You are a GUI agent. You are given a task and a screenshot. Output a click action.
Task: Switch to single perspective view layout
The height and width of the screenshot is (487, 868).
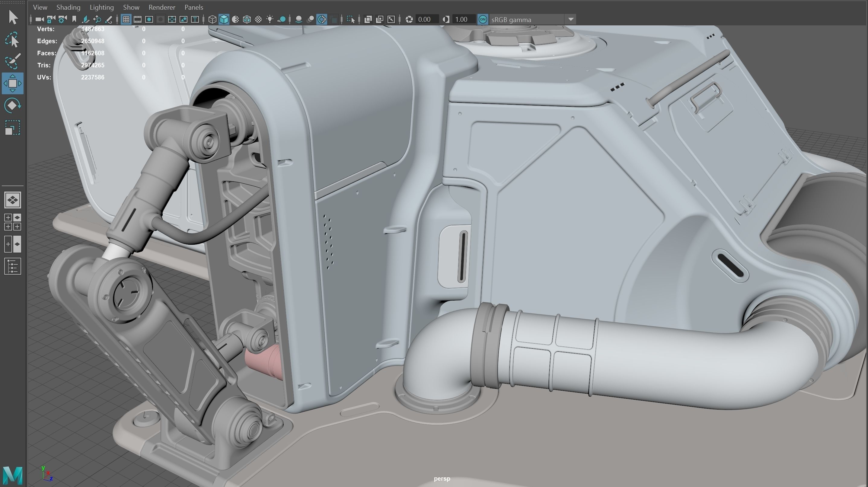(x=13, y=200)
